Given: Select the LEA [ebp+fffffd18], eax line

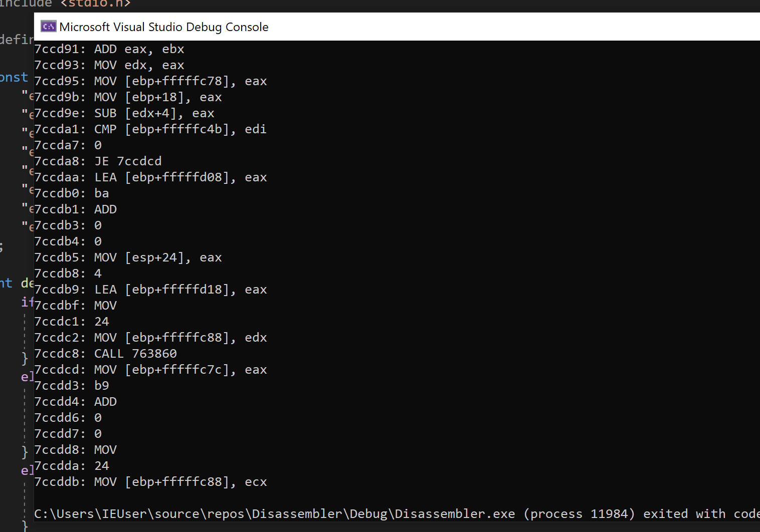Looking at the screenshot, I should point(150,290).
